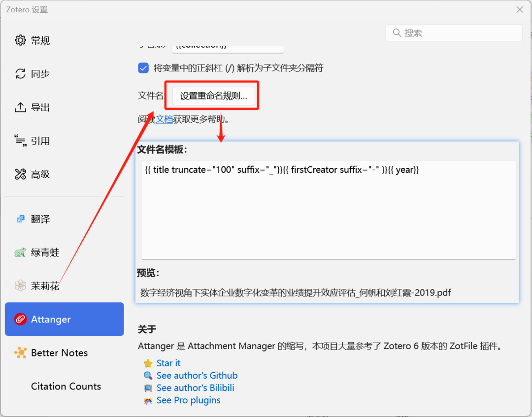Click the Jasmine flower plugin icon

point(20,286)
